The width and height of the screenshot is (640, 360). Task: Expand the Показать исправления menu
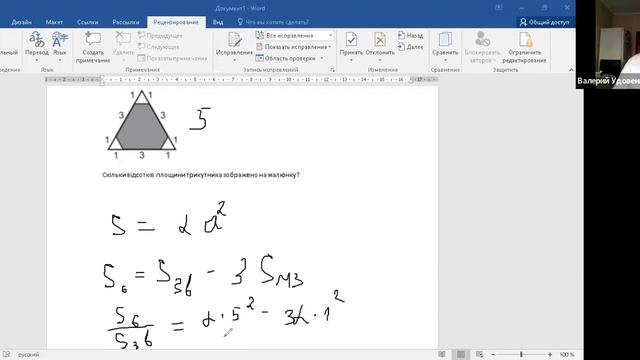(293, 47)
